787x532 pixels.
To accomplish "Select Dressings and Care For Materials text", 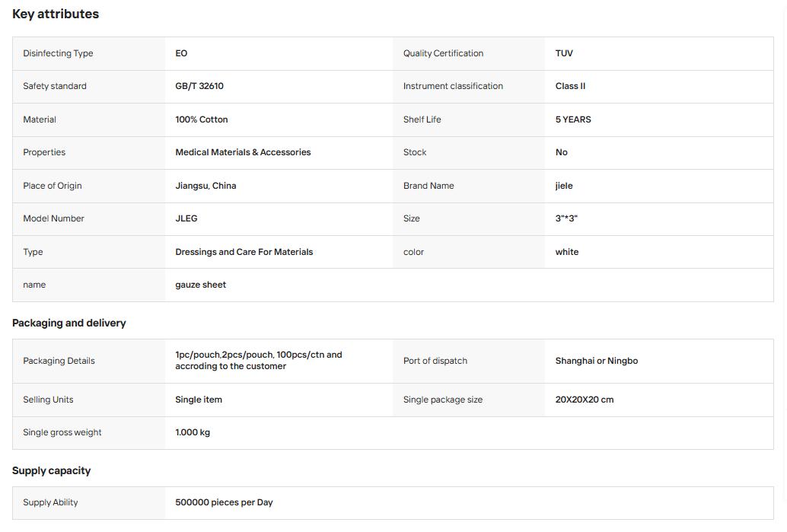I will tap(244, 252).
